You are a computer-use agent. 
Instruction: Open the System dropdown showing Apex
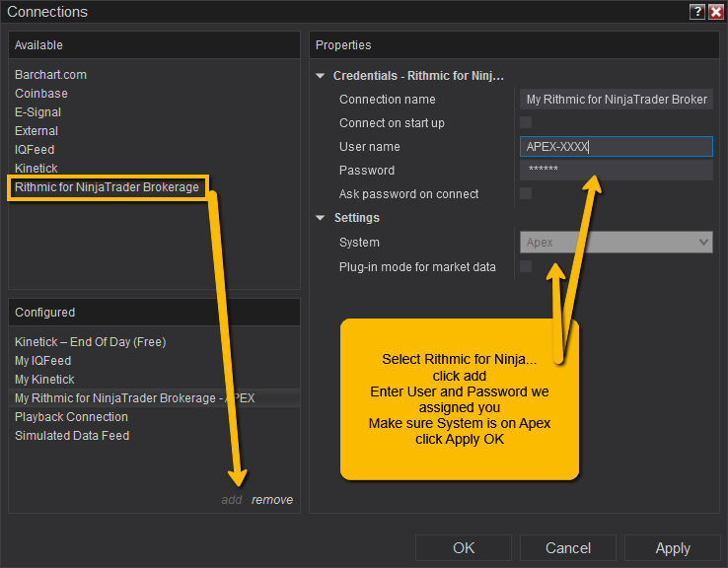point(617,243)
